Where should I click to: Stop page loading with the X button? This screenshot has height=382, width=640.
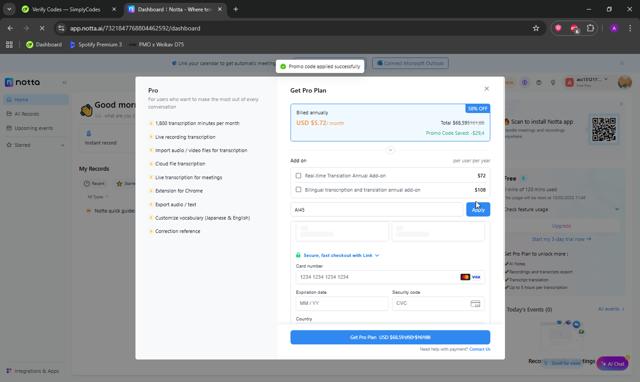pyautogui.click(x=43, y=28)
